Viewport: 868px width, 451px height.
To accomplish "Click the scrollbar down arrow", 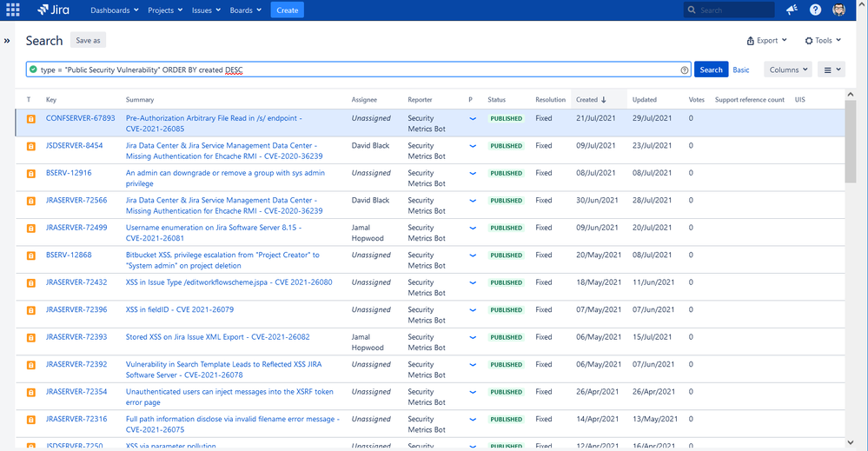I will click(x=851, y=442).
